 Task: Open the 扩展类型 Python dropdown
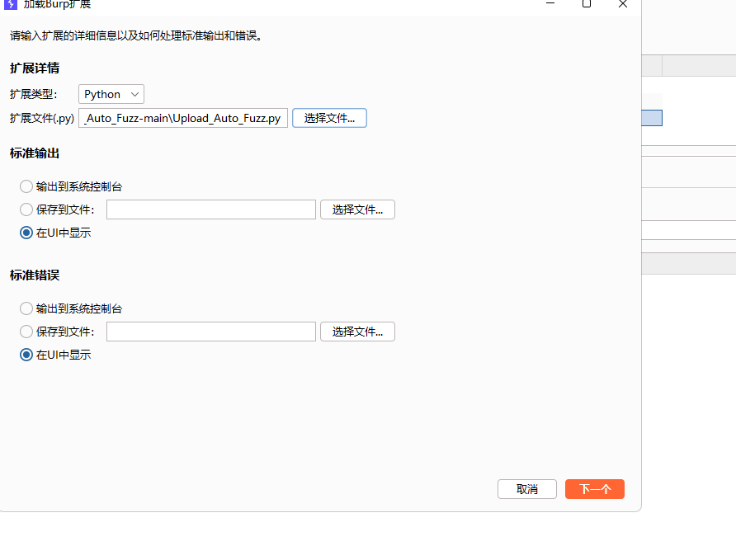pos(111,94)
